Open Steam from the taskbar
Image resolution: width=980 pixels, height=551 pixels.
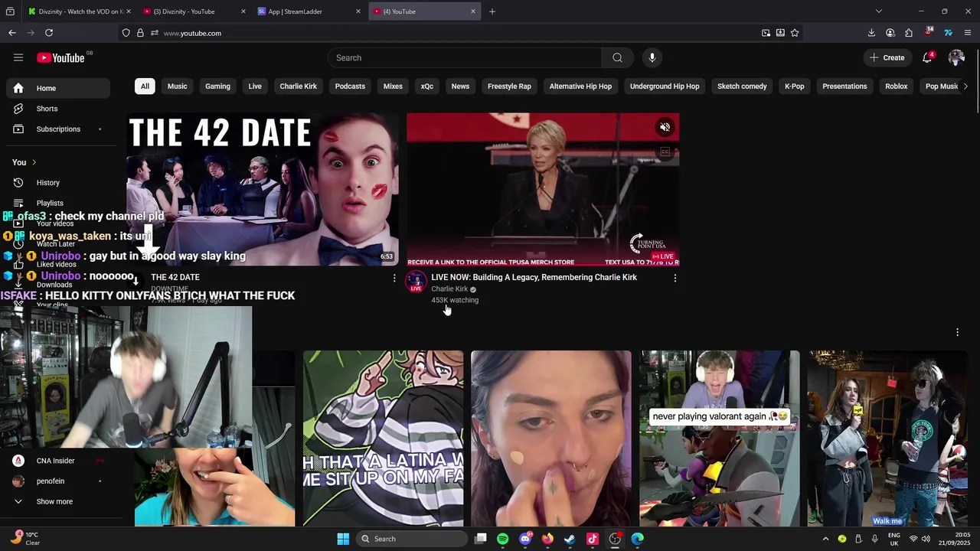(570, 539)
